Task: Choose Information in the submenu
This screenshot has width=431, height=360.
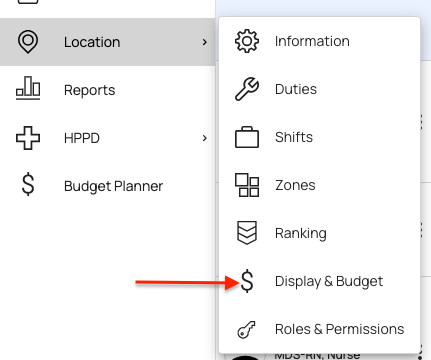Action: [319, 41]
